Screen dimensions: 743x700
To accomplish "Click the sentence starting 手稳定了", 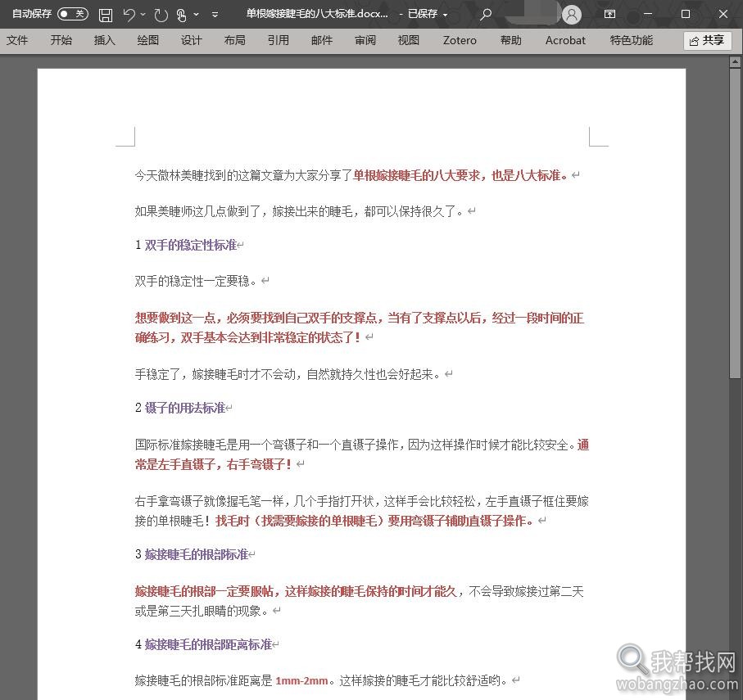I will 288,374.
